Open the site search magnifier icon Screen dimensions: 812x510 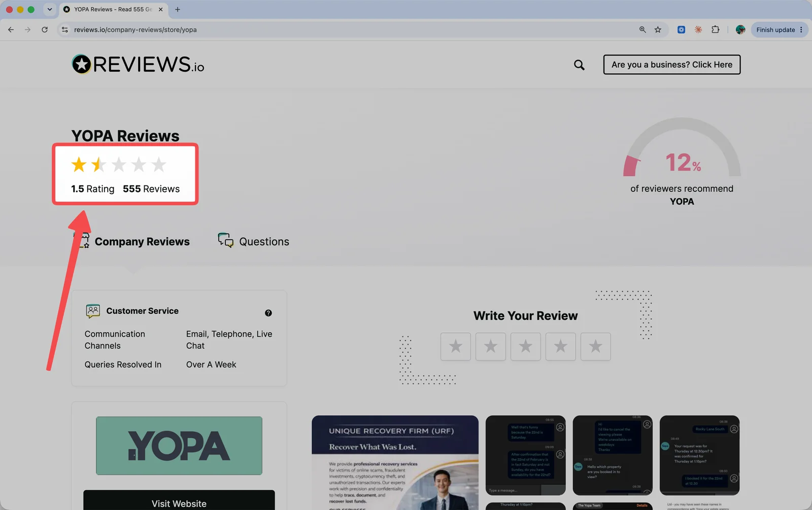point(579,65)
